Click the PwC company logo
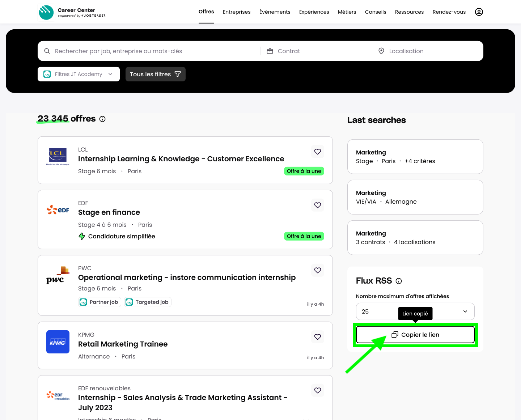The height and width of the screenshot is (420, 521). 58,275
